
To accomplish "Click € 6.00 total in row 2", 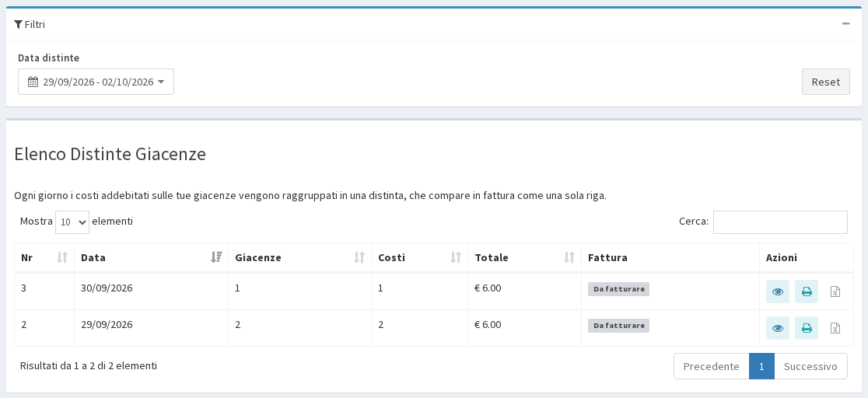I will [x=488, y=325].
